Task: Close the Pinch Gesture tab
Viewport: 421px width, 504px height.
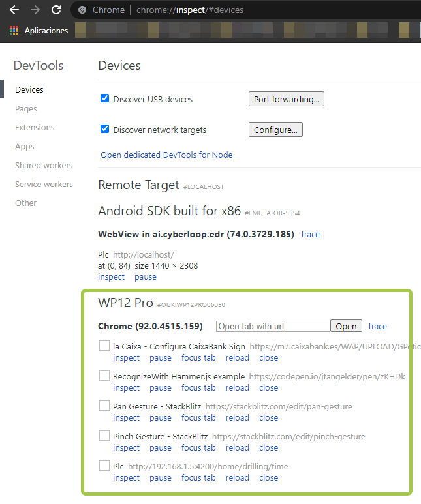Action: [x=268, y=447]
